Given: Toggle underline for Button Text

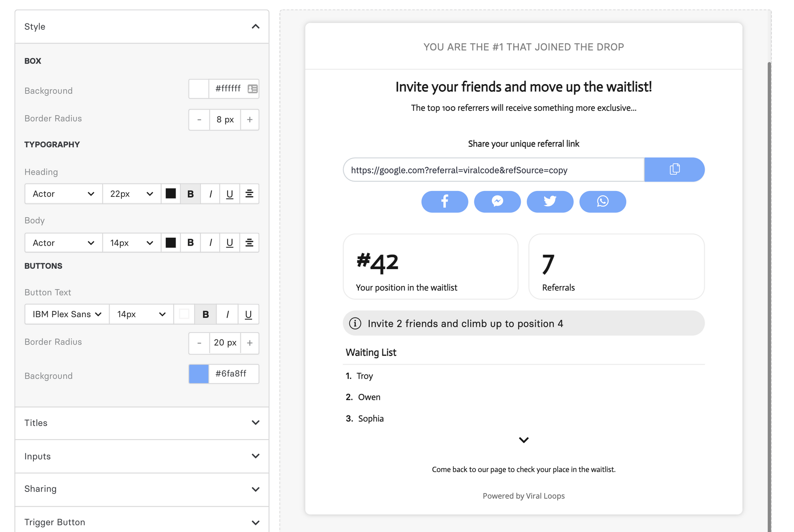Looking at the screenshot, I should click(248, 314).
